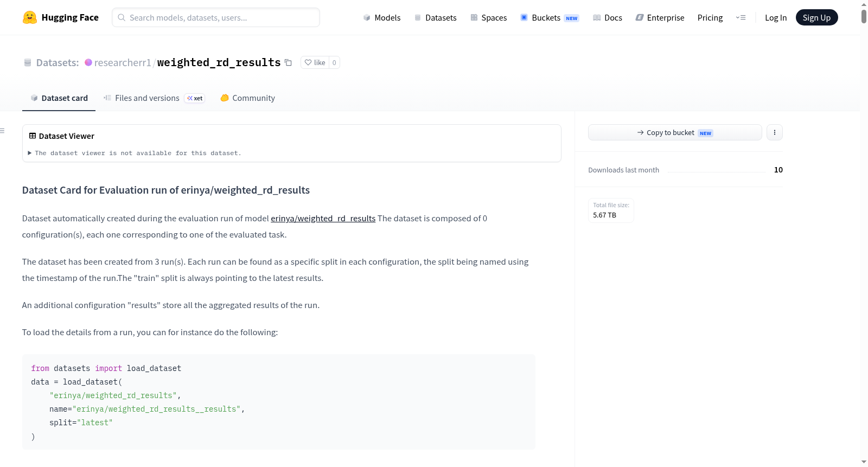
Task: Click the load_dataset import code line
Action: (106, 369)
